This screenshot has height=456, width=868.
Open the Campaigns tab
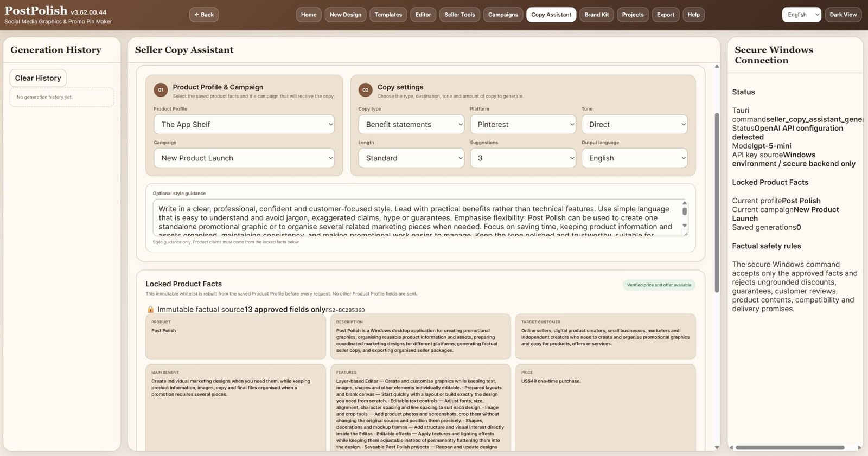pos(503,15)
